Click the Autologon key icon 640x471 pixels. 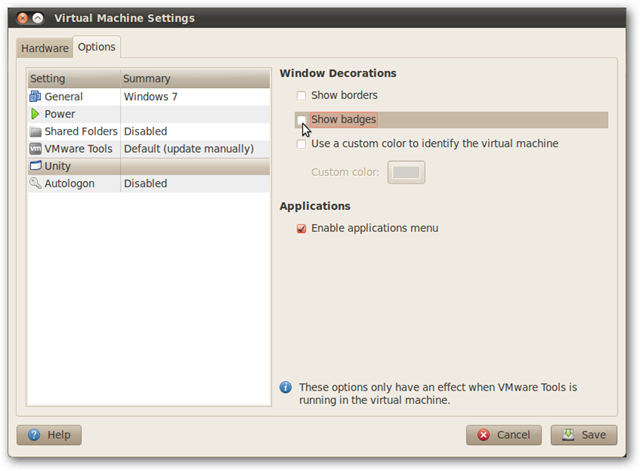point(36,183)
